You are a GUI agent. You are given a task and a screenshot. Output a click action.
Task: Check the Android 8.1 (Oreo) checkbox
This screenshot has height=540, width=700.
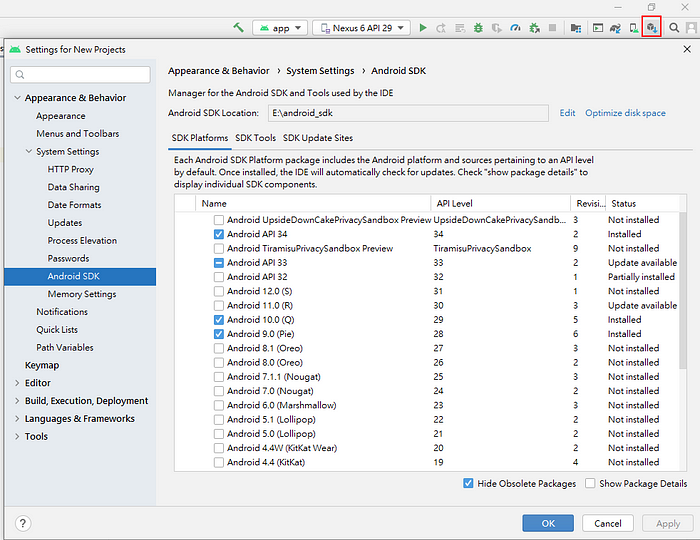[219, 349]
